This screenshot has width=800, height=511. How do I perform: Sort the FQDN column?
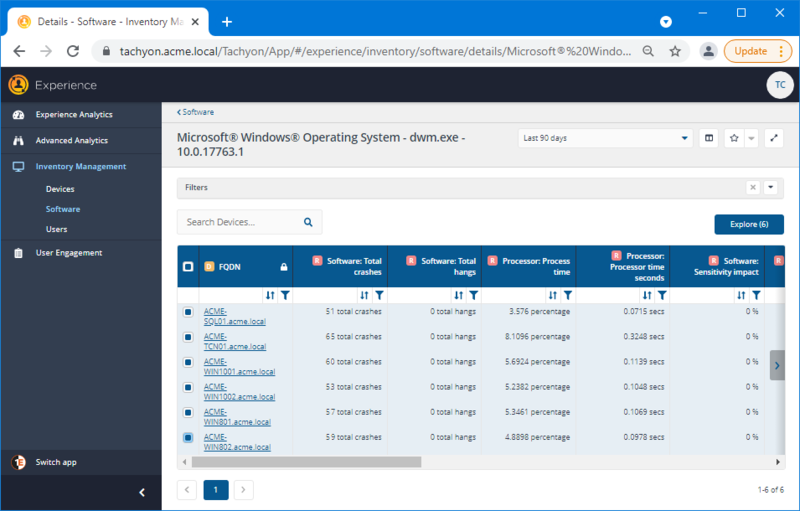tap(270, 295)
